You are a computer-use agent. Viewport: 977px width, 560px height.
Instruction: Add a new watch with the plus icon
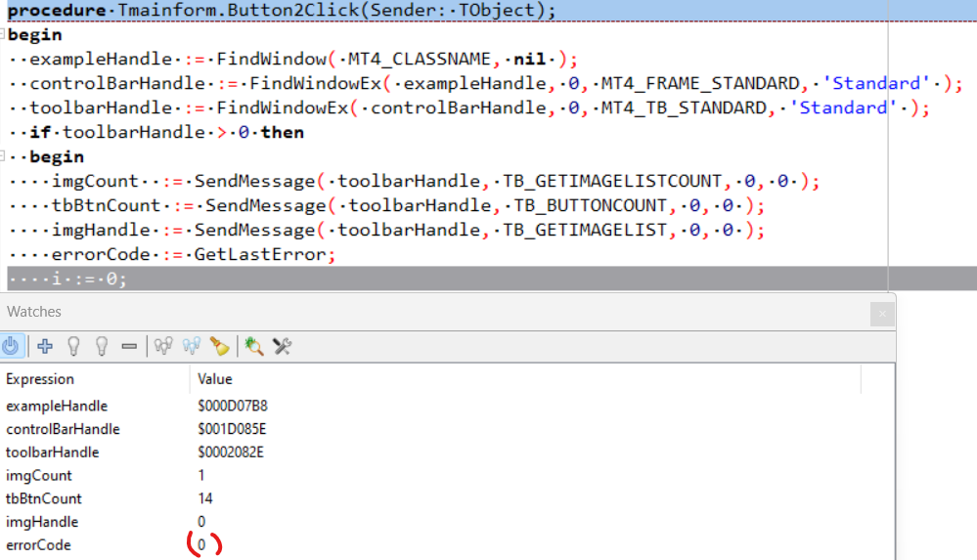point(44,346)
